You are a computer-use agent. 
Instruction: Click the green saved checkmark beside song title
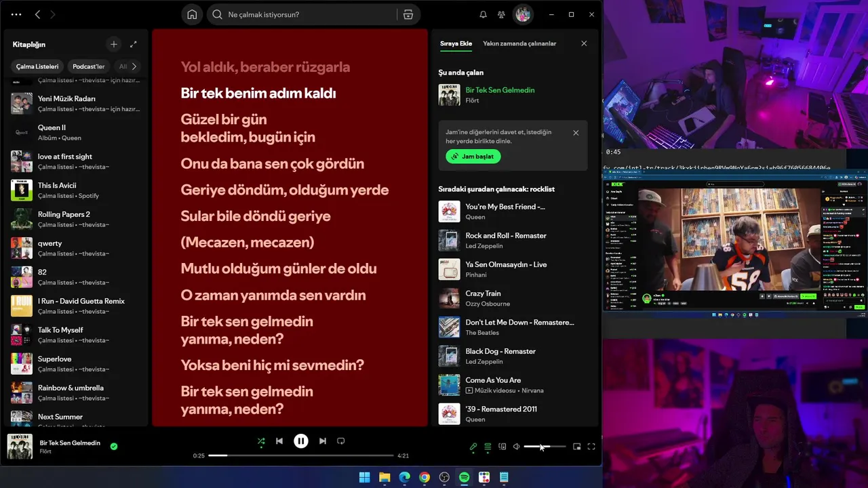[114, 446]
